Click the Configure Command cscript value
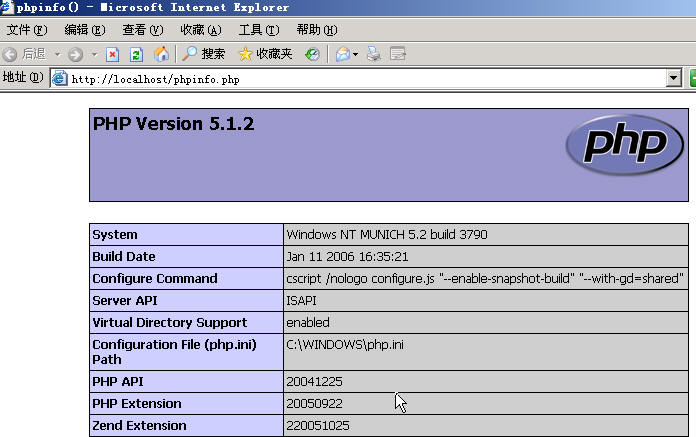The height and width of the screenshot is (437, 696). point(485,279)
